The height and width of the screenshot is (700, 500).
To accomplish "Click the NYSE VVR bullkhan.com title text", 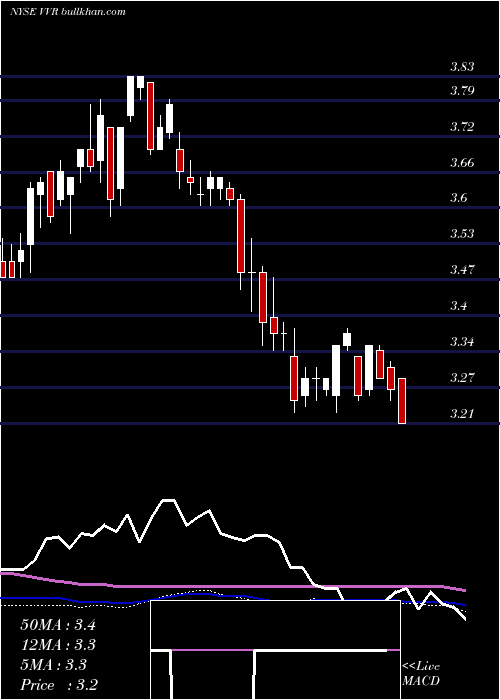I will [x=68, y=12].
